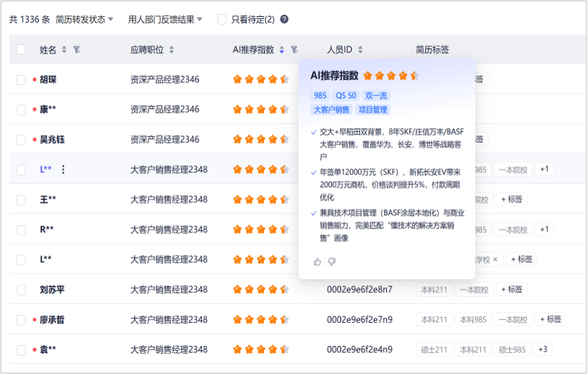Open highlighted blue L** candidate link
588x374 pixels.
(46, 169)
